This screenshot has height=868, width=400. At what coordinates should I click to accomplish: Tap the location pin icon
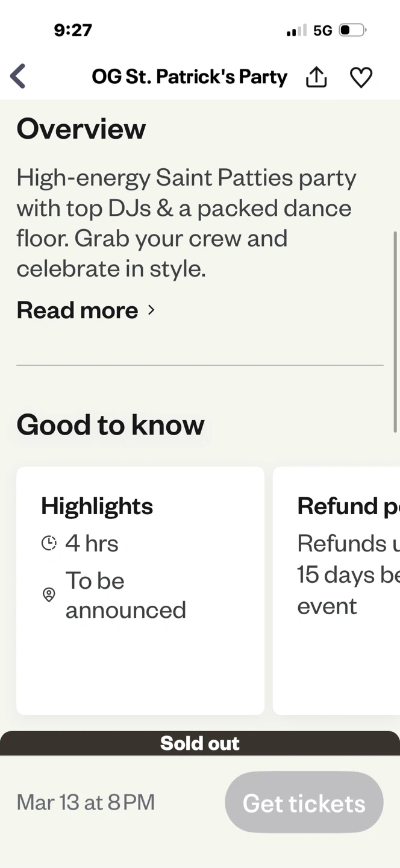[x=49, y=595]
